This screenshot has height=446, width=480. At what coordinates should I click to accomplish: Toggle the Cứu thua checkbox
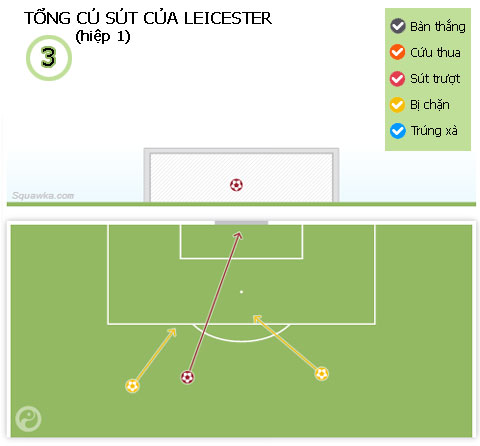pyautogui.click(x=398, y=52)
